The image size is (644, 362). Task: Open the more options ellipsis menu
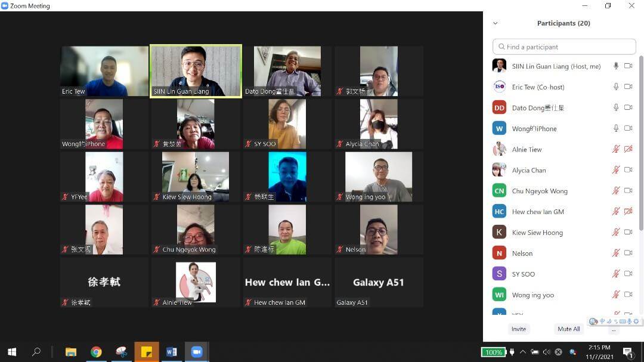click(x=614, y=329)
